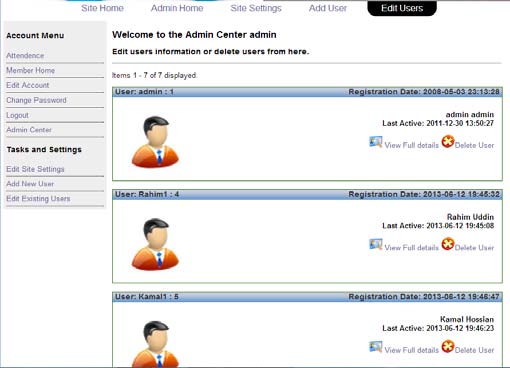Click red Delete icon for Kamal Hossian

click(x=448, y=346)
